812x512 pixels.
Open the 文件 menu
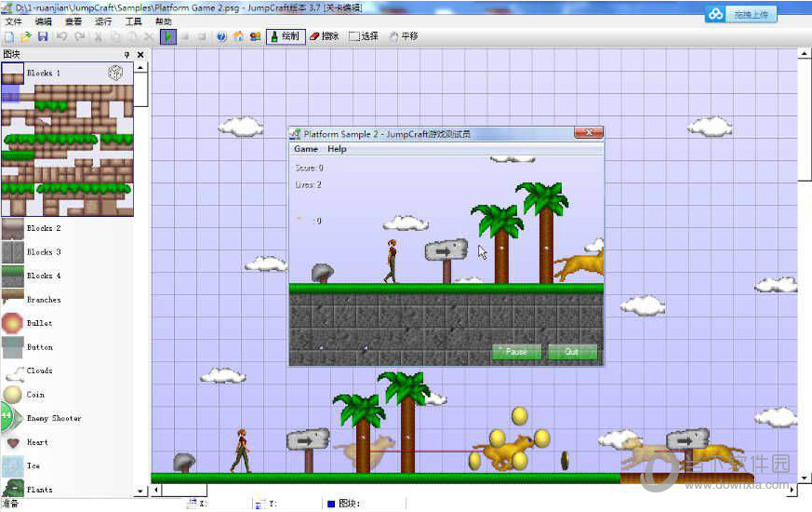tap(13, 21)
